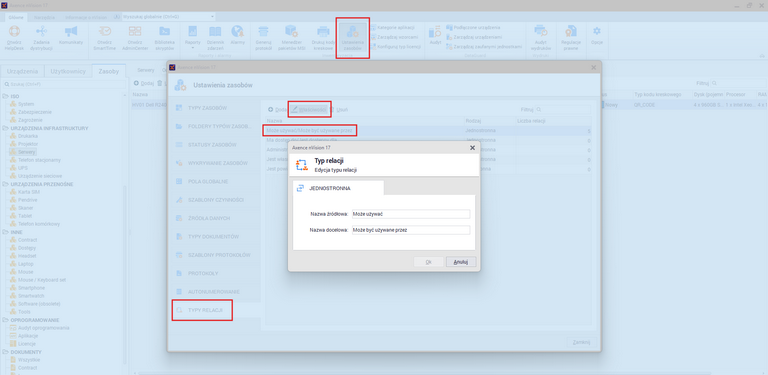This screenshot has height=375, width=768.
Task: Collapse the OPROGRAMOWANIE tree group
Action: pyautogui.click(x=5, y=320)
